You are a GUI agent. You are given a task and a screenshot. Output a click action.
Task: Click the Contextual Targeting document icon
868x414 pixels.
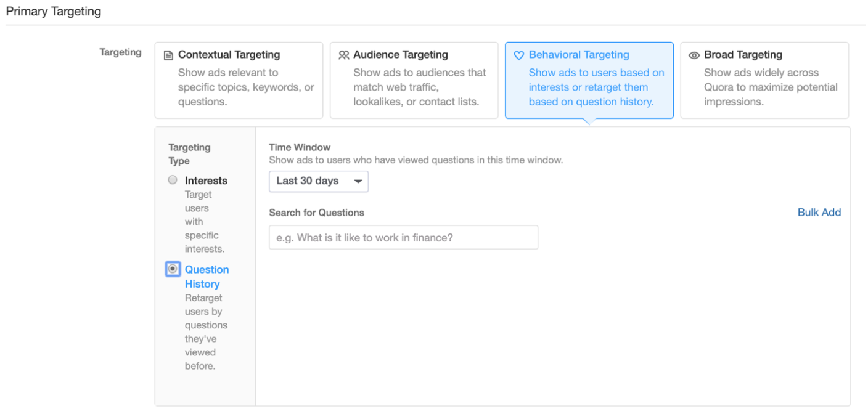pos(168,55)
